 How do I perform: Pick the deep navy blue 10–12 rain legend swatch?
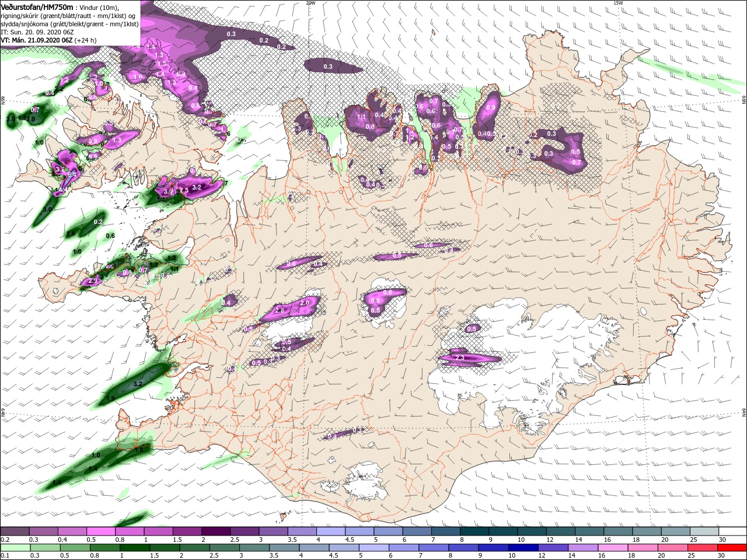click(522, 548)
